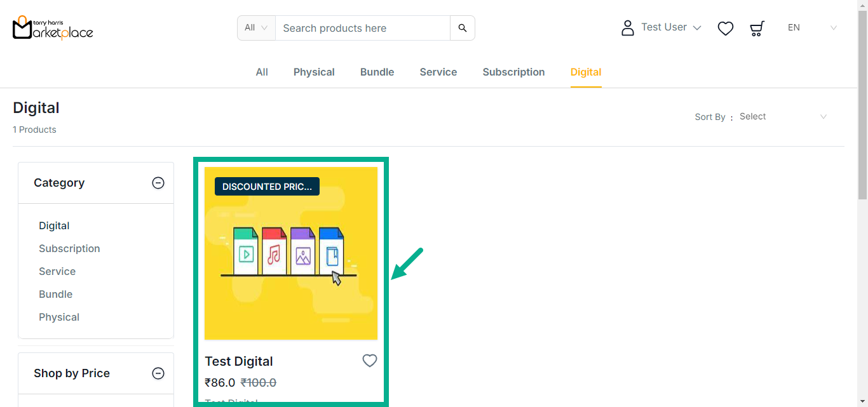Collapse the Shop by Price panel
868x407 pixels.
click(158, 373)
